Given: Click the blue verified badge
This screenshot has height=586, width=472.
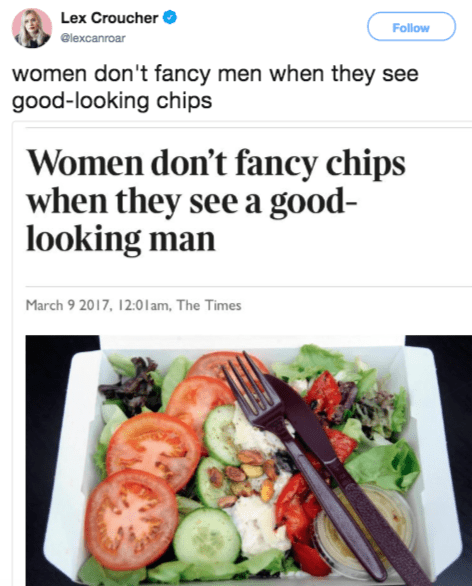Looking at the screenshot, I should pos(170,18).
